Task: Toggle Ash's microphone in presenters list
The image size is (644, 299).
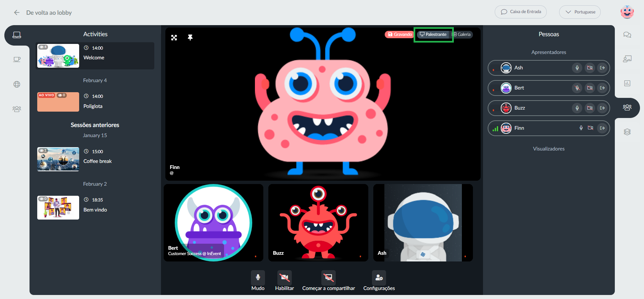Action: tap(577, 68)
